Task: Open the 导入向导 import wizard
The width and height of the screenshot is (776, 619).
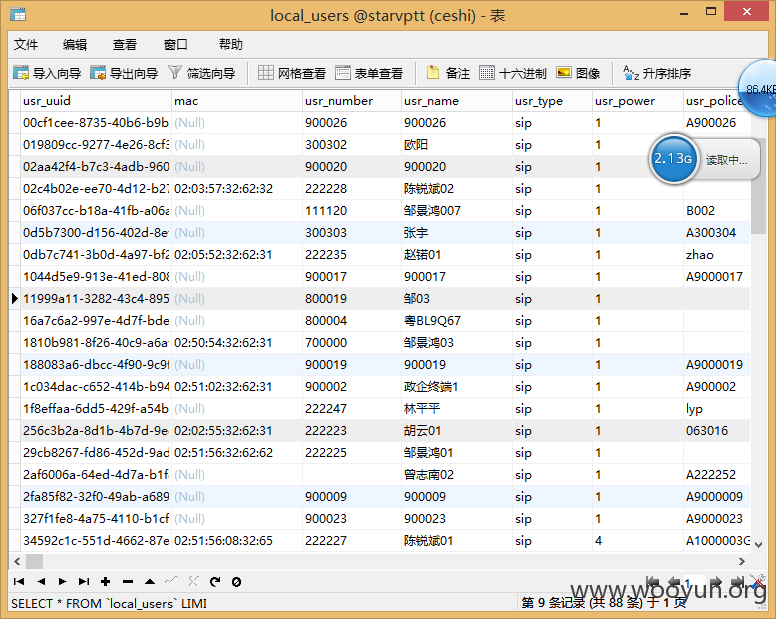Action: point(47,73)
